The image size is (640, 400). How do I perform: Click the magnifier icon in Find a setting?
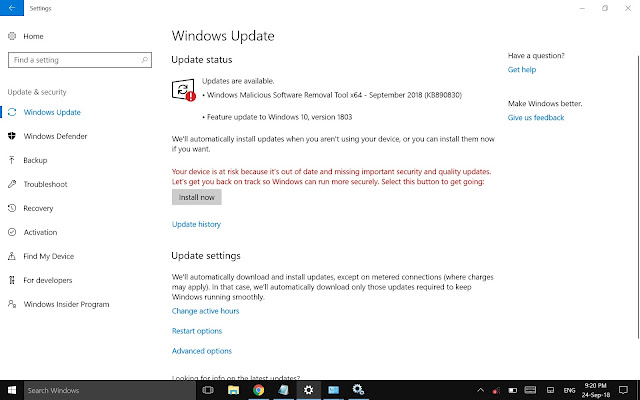[x=144, y=60]
